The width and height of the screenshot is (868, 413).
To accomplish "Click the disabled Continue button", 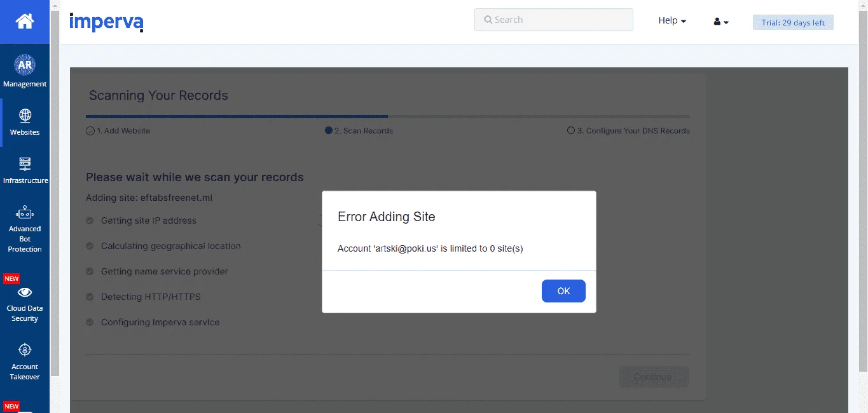I will (x=654, y=377).
